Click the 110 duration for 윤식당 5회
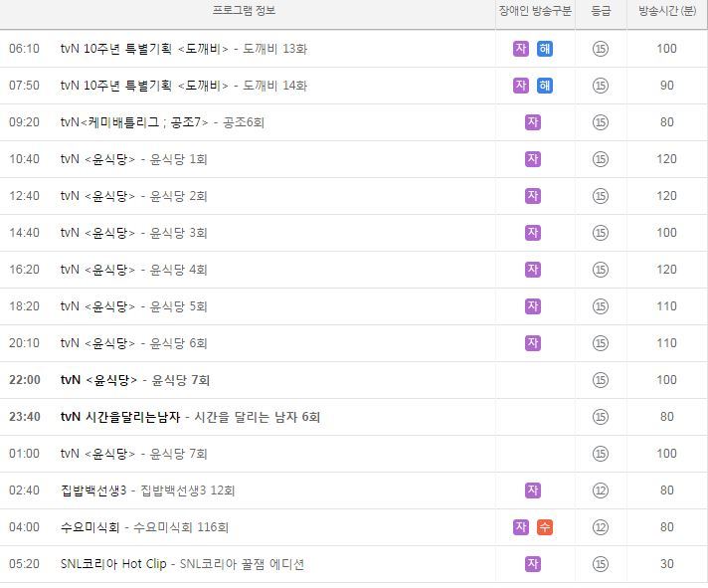The image size is (708, 588). tap(667, 306)
